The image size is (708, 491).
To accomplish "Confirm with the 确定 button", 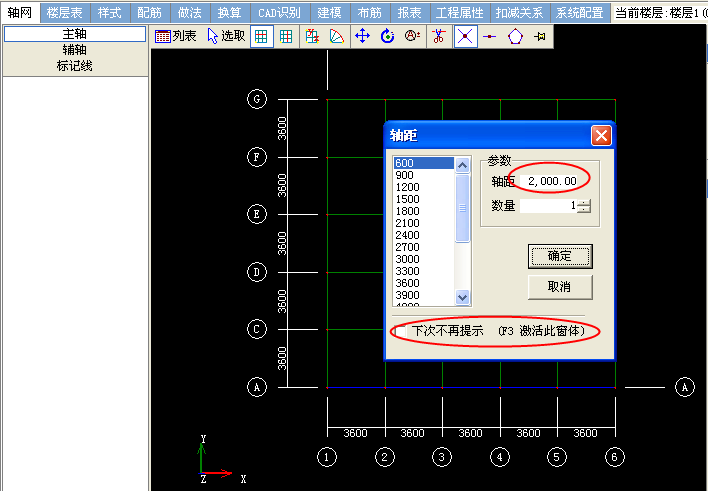I will click(560, 256).
